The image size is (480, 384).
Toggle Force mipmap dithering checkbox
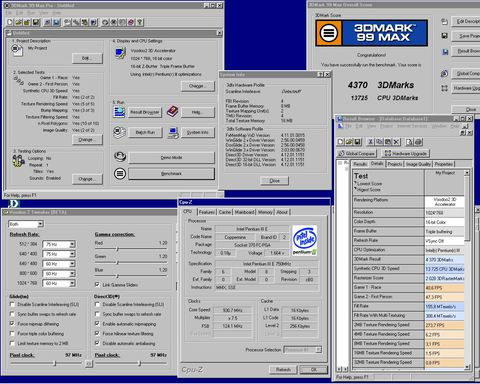click(x=12, y=324)
